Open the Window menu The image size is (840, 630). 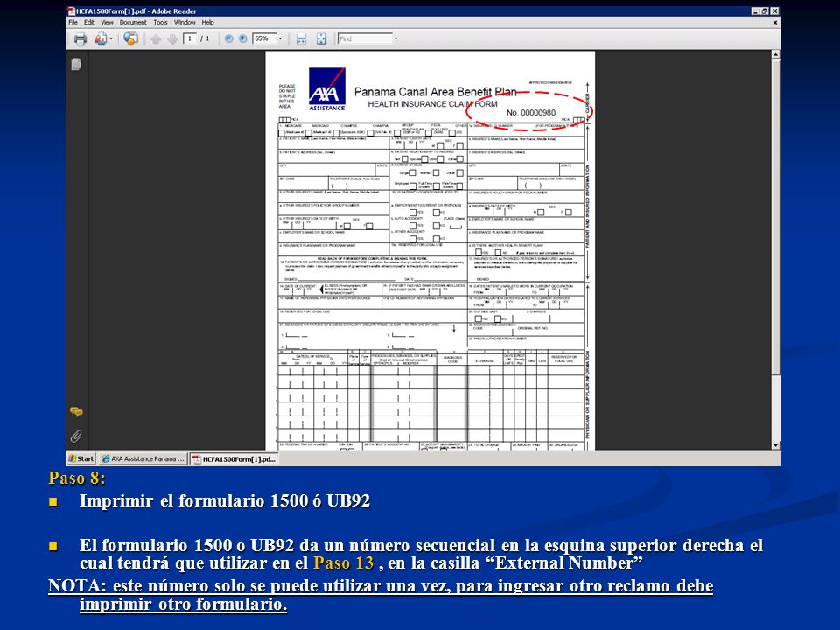pyautogui.click(x=185, y=23)
